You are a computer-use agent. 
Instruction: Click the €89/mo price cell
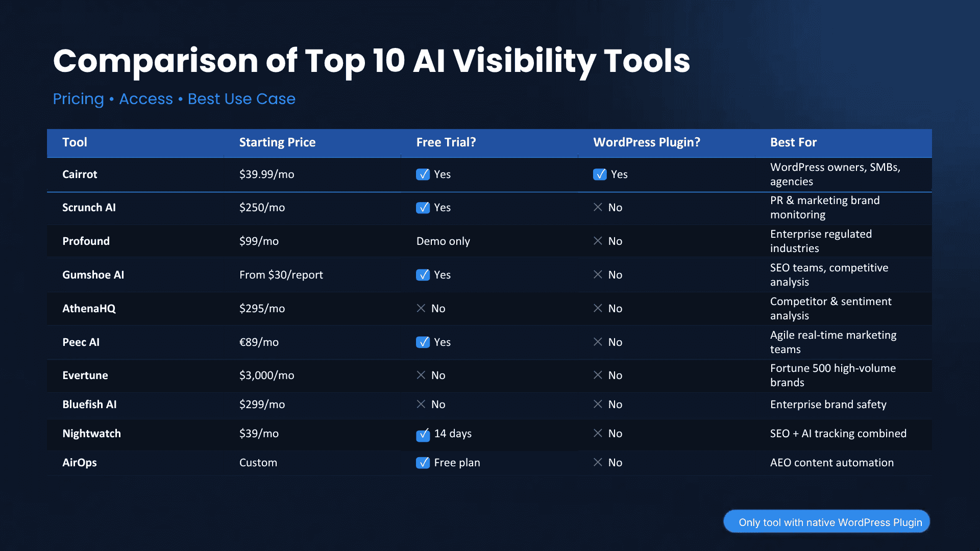point(259,342)
